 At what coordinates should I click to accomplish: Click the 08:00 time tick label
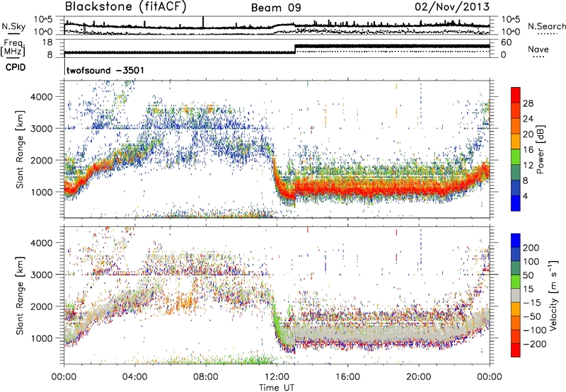pos(206,377)
